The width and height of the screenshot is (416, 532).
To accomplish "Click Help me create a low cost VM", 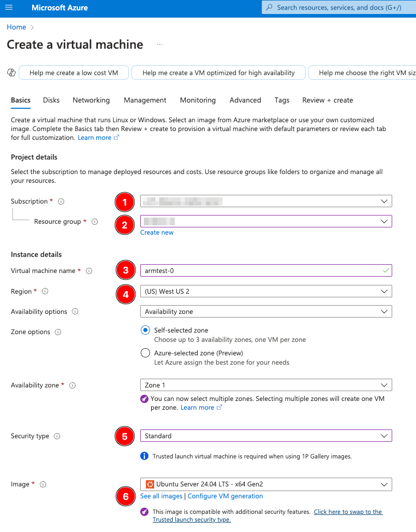I will coord(73,73).
